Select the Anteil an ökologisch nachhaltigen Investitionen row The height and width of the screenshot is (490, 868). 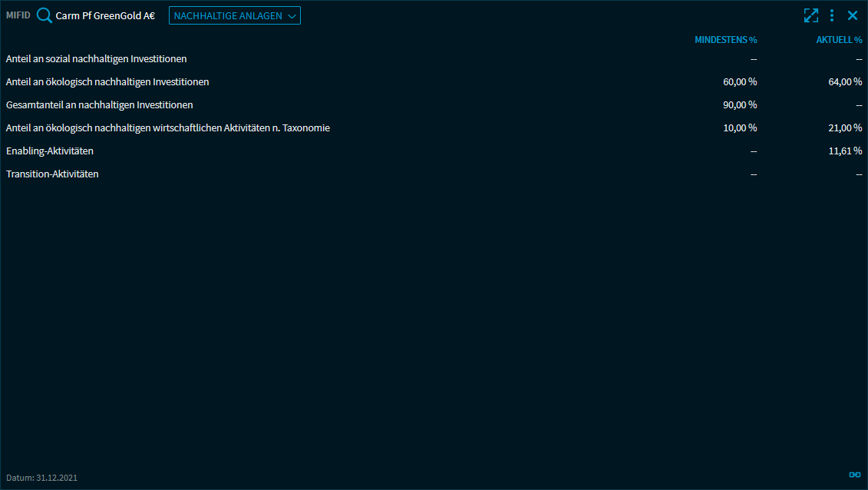click(x=107, y=82)
